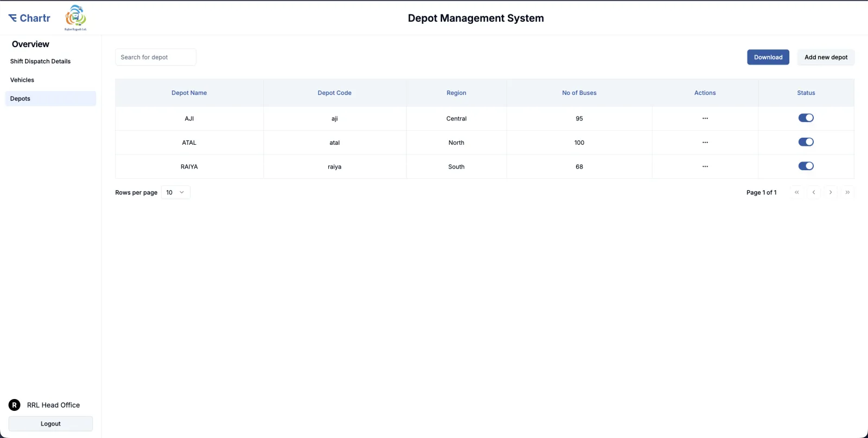The height and width of the screenshot is (438, 868).
Task: Click the 'Page 1 of 1' indicator
Action: point(761,192)
